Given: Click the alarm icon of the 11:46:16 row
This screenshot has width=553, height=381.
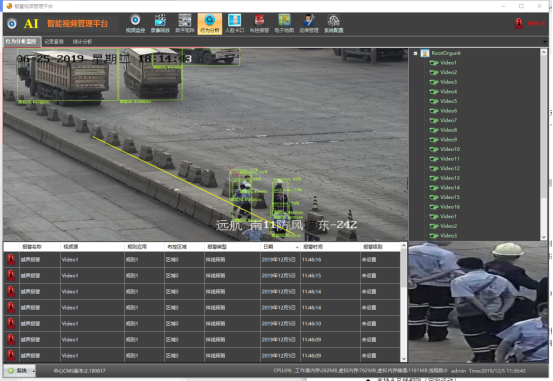Looking at the screenshot, I should click(11, 260).
